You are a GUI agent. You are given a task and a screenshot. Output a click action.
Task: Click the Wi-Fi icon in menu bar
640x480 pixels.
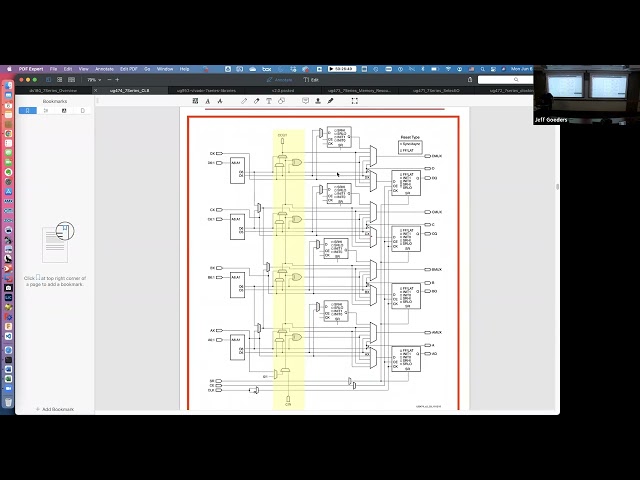tap(448, 69)
